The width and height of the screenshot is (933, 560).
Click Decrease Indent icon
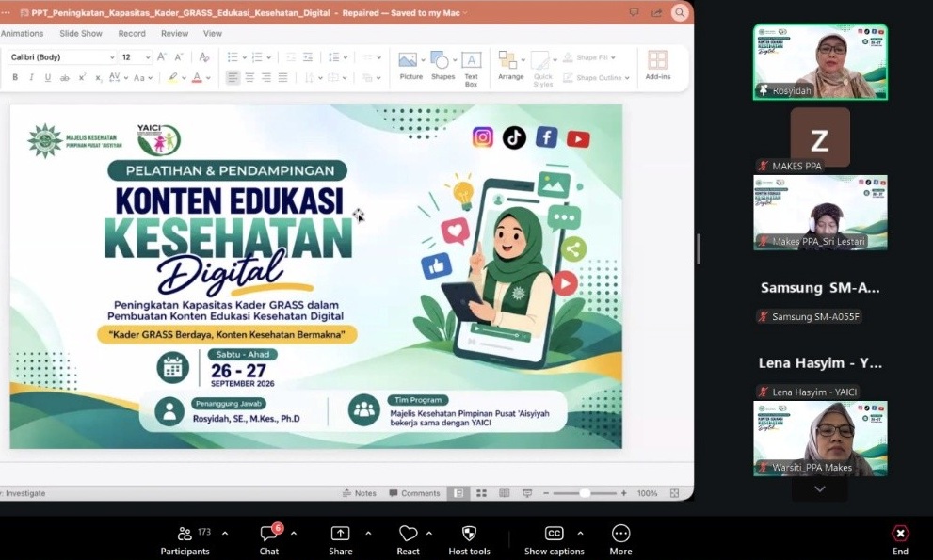tap(290, 57)
